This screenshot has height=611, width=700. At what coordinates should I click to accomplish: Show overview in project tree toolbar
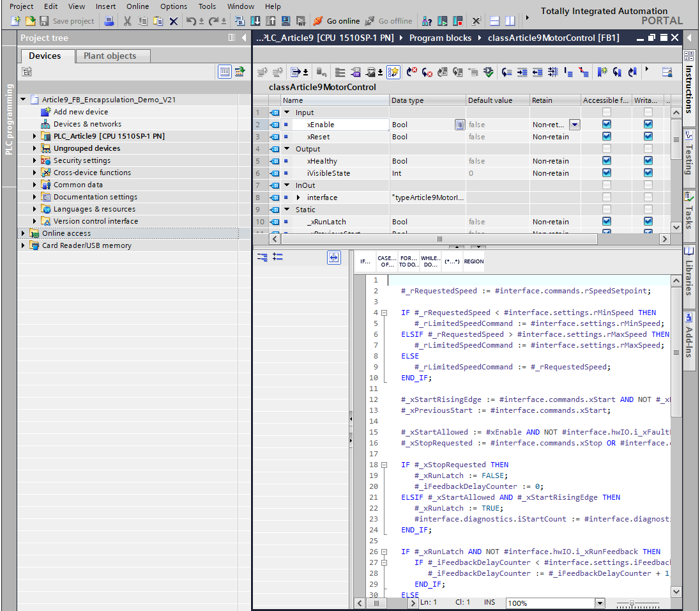click(225, 72)
